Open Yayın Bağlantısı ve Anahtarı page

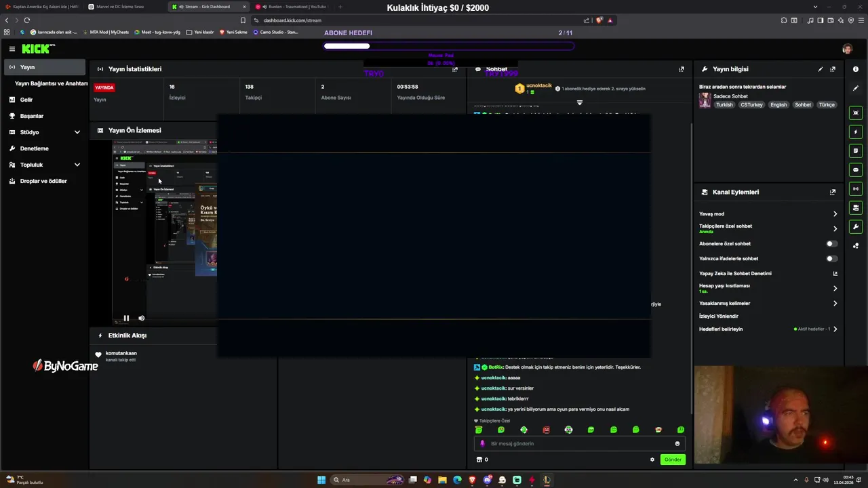coord(51,83)
